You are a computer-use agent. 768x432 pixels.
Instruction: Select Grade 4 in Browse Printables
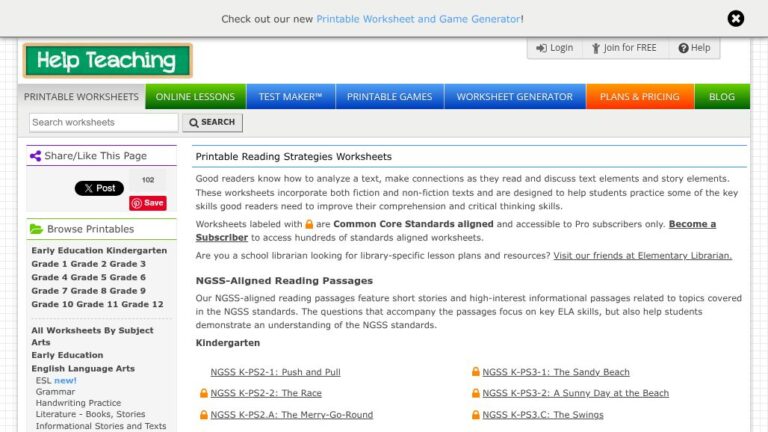coord(49,277)
